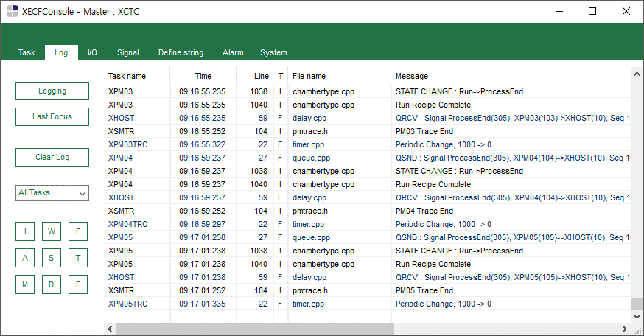Click the Clear Log button

click(52, 158)
